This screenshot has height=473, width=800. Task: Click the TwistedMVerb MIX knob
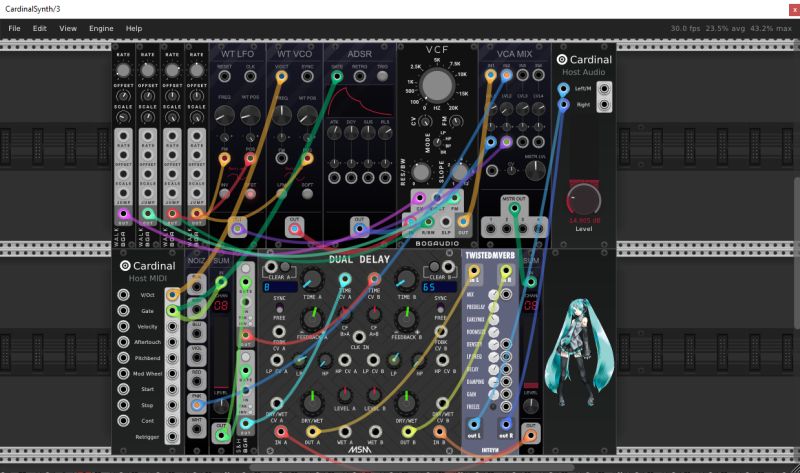(493, 295)
